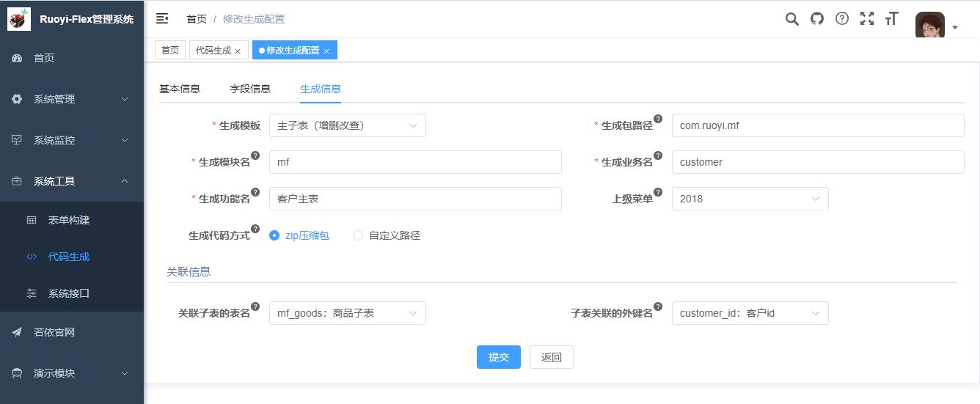The width and height of the screenshot is (980, 404).
Task: Toggle fullscreen mode icon
Action: click(x=867, y=19)
